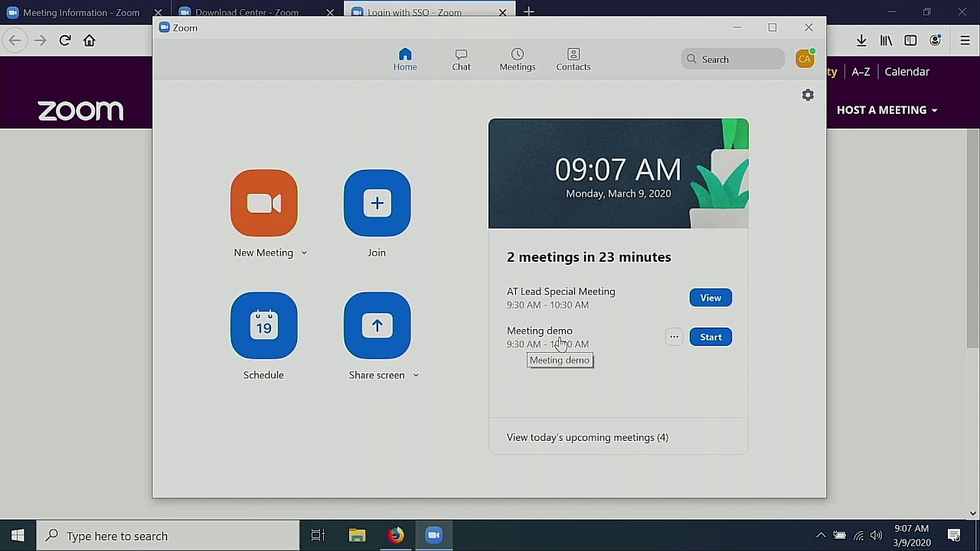Open browser downloads arrow
This screenshot has height=551, width=980.
861,41
